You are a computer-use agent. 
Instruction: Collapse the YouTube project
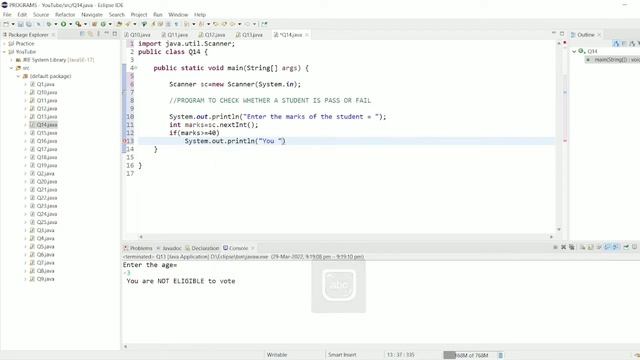pyautogui.click(x=4, y=52)
